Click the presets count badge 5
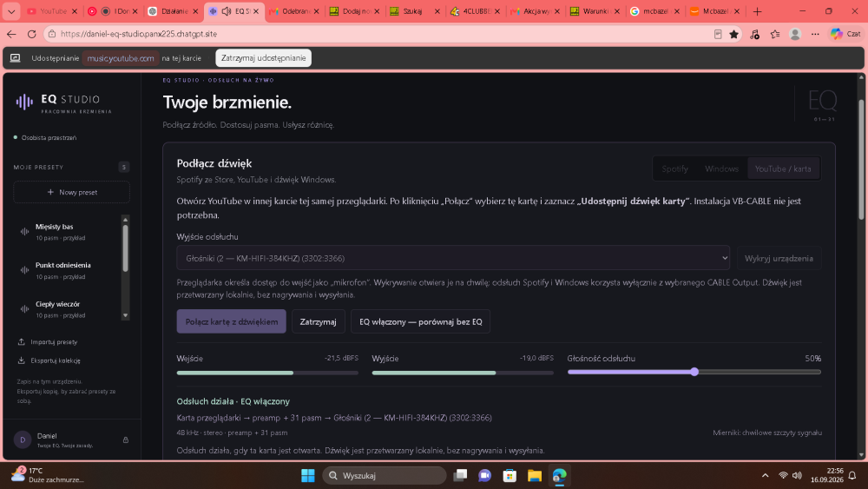Image resolution: width=868 pixels, height=489 pixels. (x=124, y=167)
